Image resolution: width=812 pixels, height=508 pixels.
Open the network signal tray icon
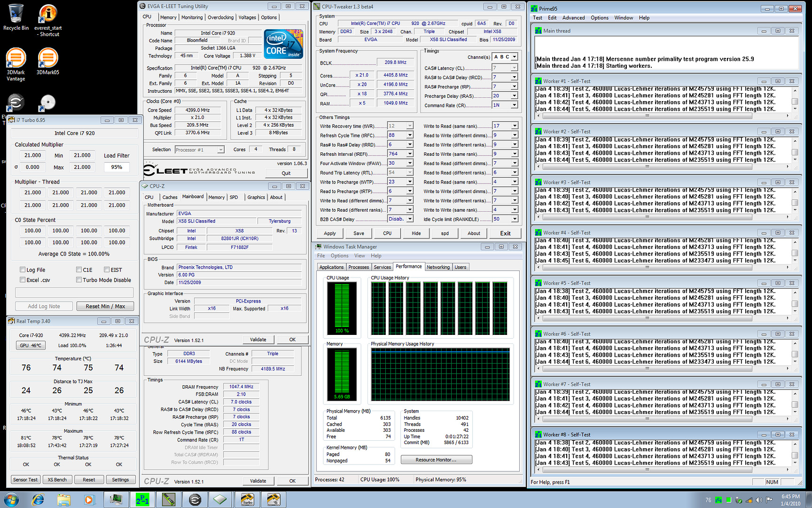point(749,500)
